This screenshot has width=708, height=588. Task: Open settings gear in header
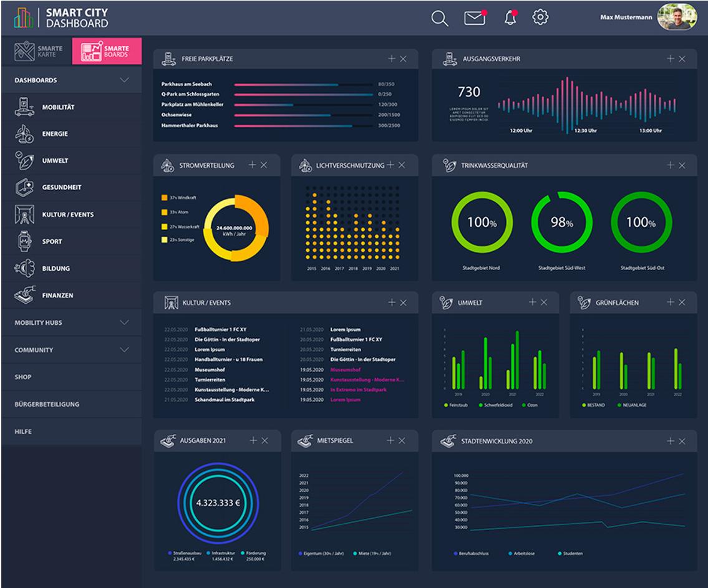(540, 17)
